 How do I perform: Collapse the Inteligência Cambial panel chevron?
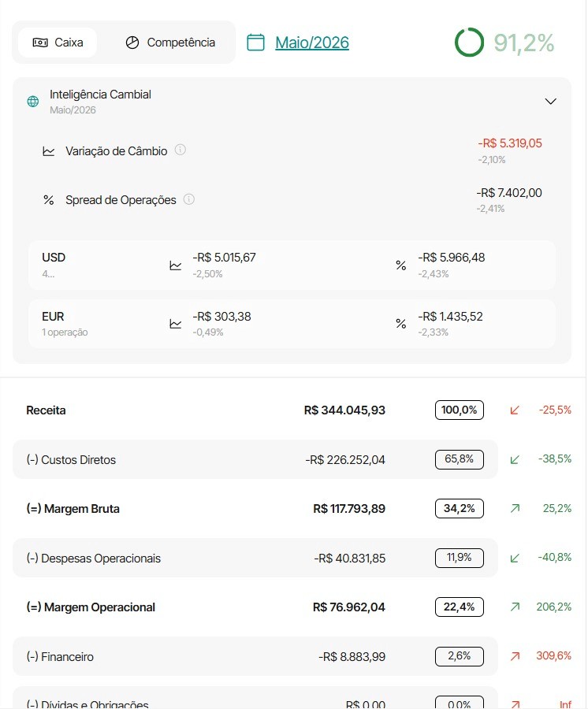[x=550, y=102]
